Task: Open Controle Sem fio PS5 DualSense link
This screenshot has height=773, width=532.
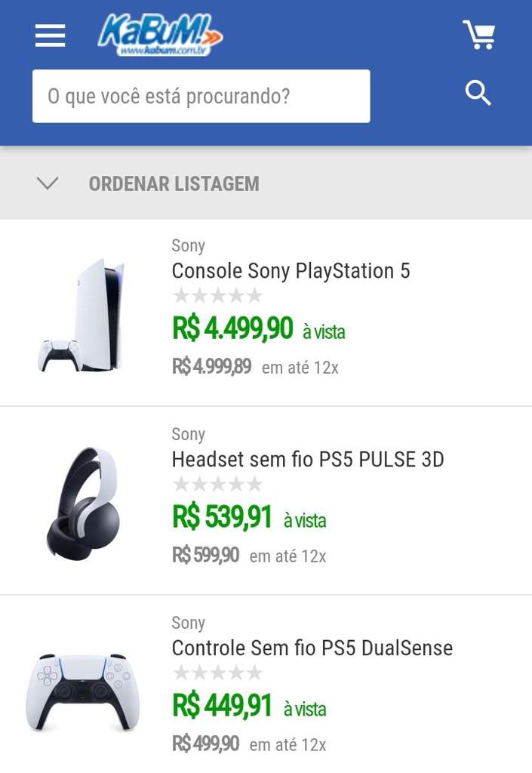Action: 312,648
